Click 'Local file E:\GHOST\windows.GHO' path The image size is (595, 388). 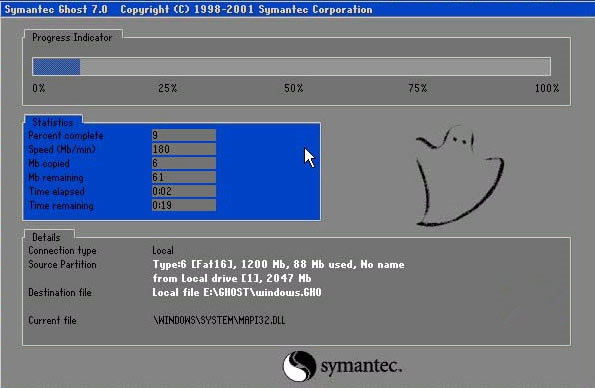coord(237,292)
